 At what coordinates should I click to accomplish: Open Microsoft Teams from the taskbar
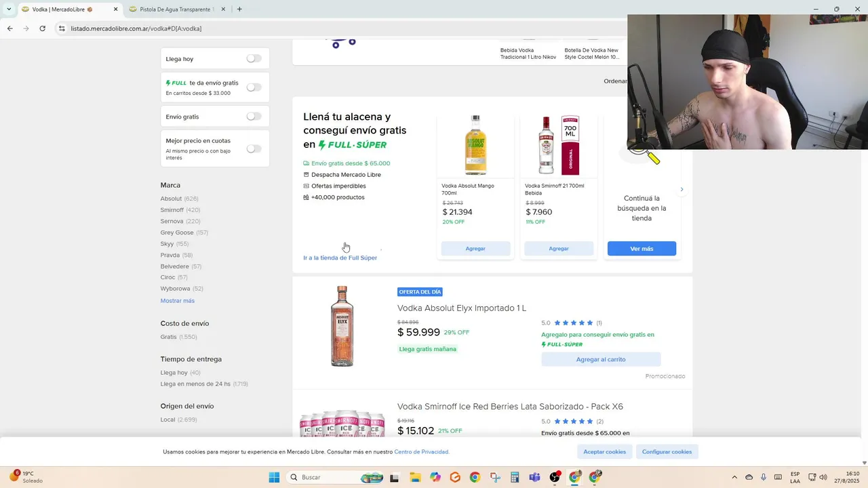click(534, 477)
